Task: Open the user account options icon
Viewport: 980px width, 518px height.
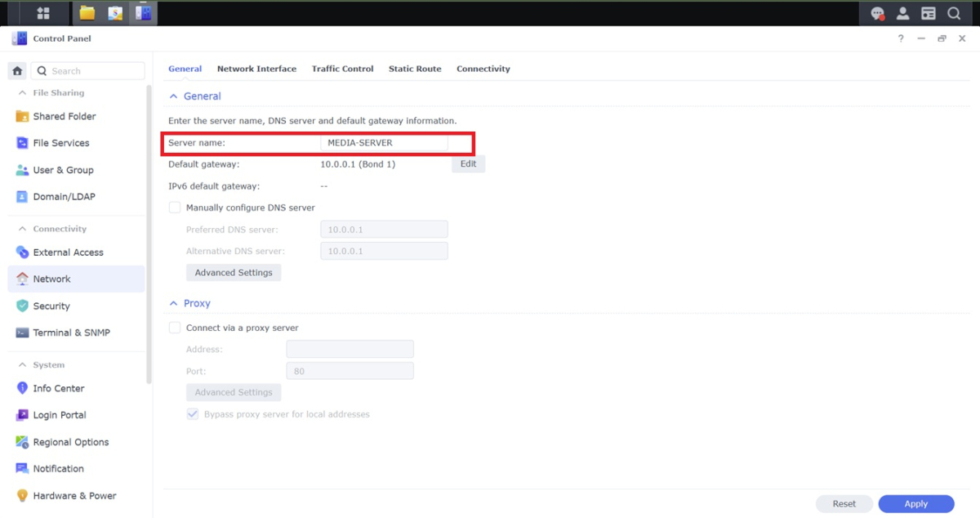Action: [x=903, y=13]
